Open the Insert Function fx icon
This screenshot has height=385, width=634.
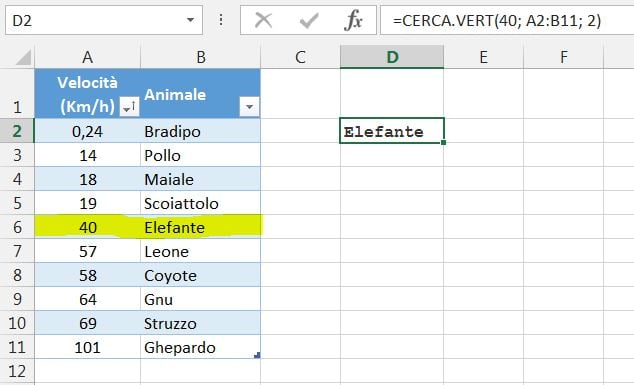click(353, 20)
